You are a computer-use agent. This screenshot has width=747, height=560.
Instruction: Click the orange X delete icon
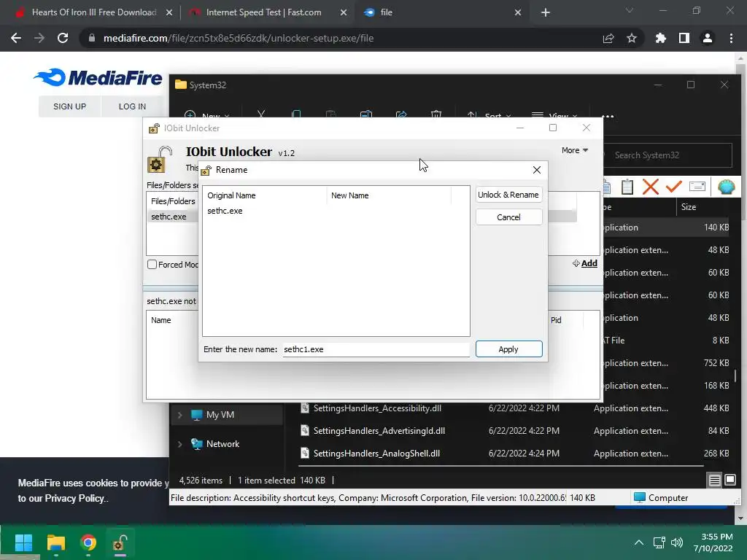click(x=650, y=187)
